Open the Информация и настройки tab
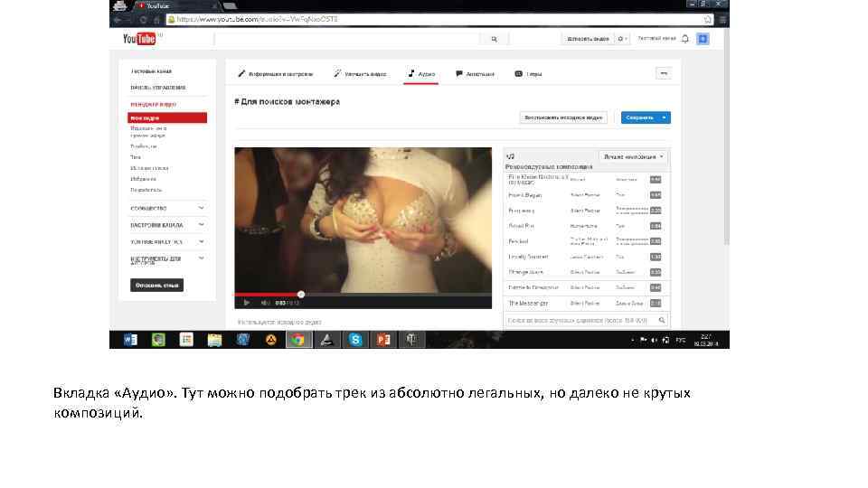Image resolution: width=868 pixels, height=488 pixels. click(275, 73)
